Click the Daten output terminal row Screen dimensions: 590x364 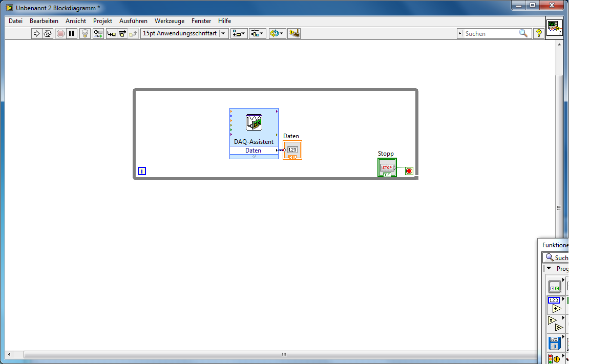[254, 151]
